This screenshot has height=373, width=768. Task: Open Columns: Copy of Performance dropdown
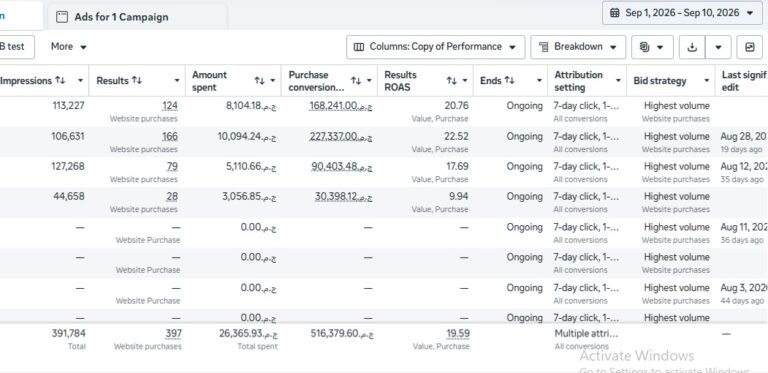pyautogui.click(x=435, y=47)
